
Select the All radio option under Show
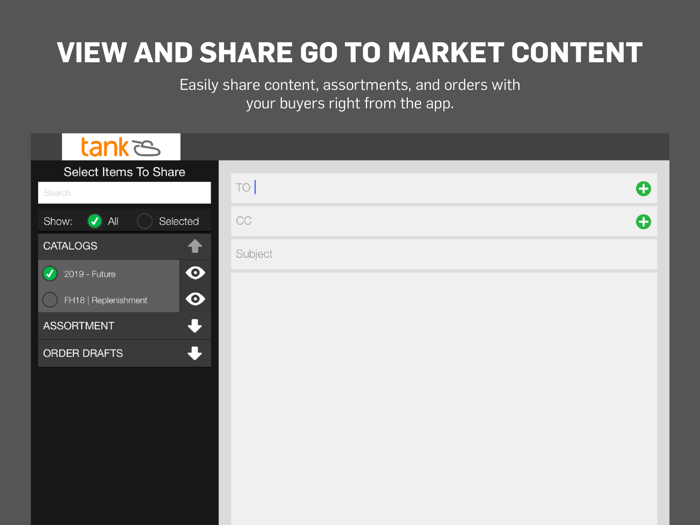[95, 221]
